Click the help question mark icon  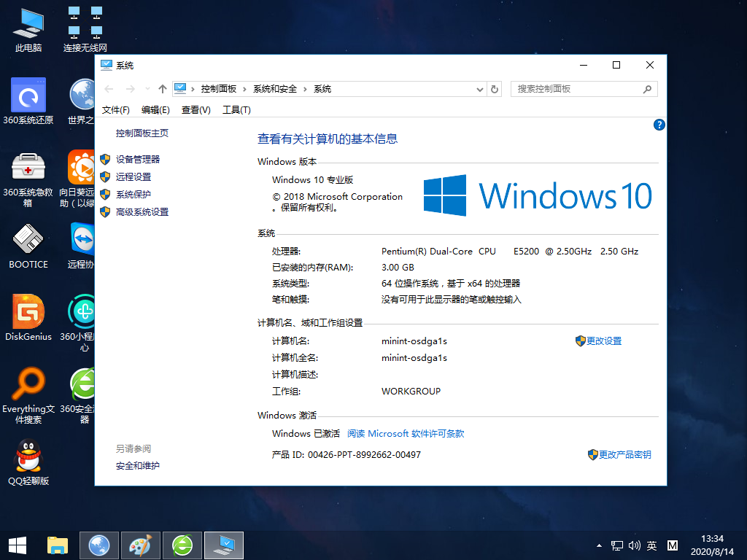coord(659,125)
